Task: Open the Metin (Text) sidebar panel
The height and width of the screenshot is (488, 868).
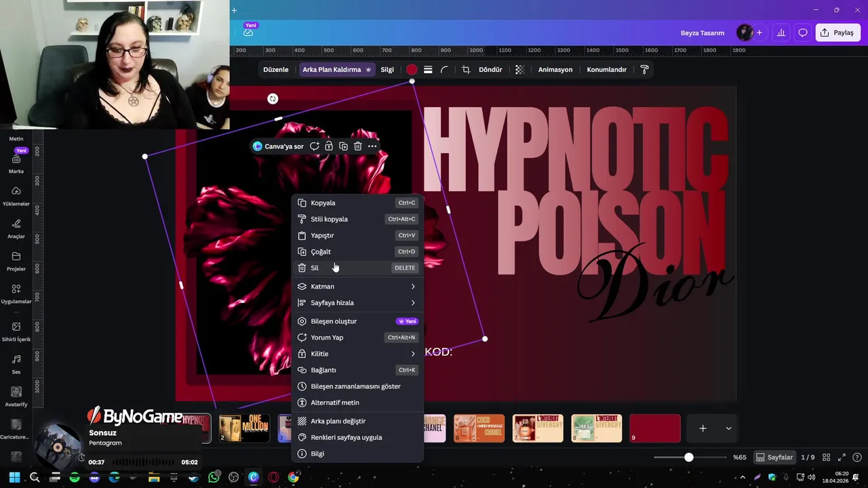Action: coord(16,138)
